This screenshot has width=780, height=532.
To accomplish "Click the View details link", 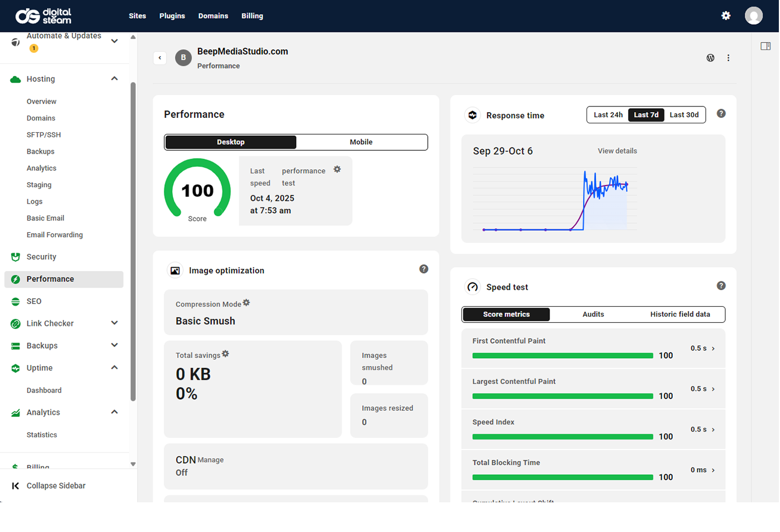I will point(617,151).
